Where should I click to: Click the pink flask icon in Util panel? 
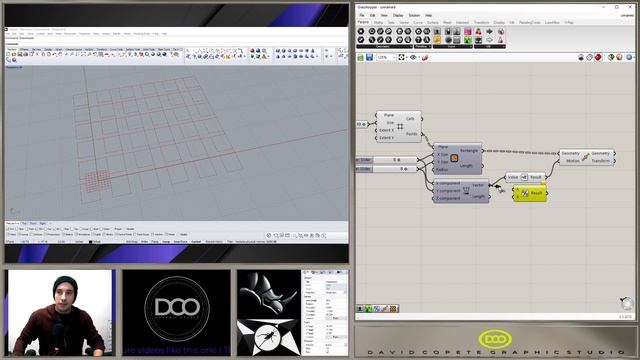pos(500,40)
